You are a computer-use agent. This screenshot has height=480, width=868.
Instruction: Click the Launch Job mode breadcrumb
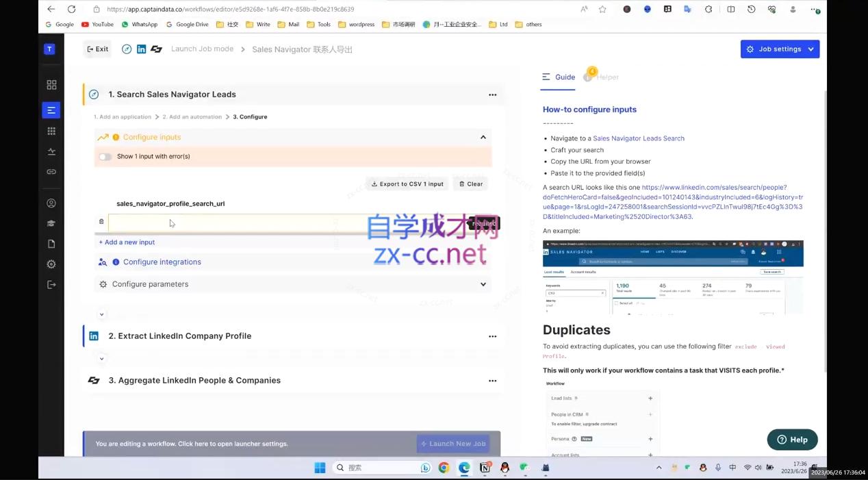[x=202, y=49]
